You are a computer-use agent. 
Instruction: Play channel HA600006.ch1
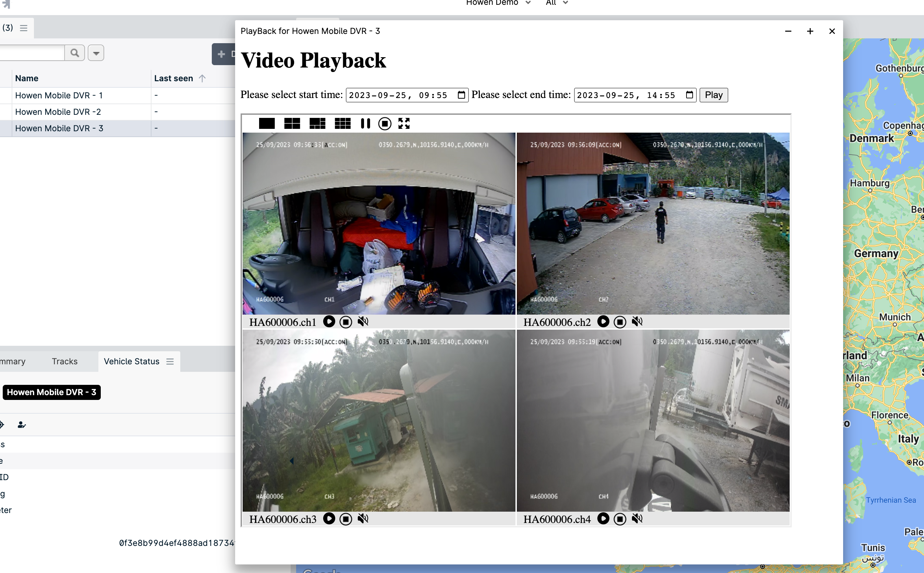click(x=329, y=322)
